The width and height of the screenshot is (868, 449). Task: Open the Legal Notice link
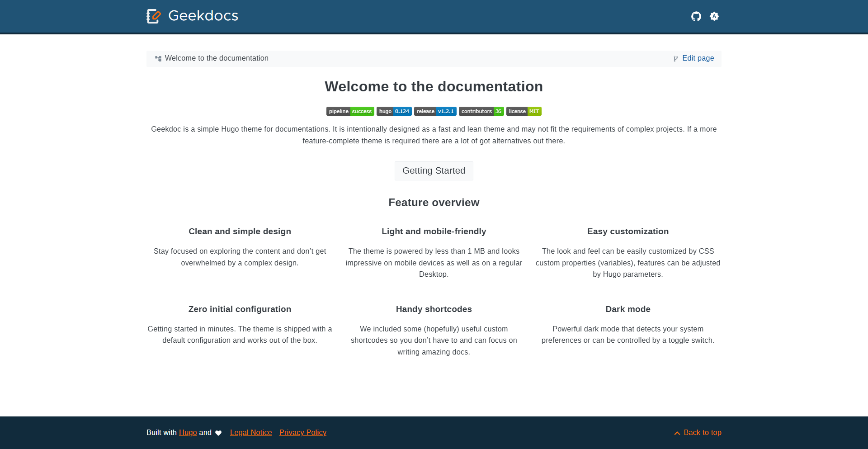click(x=251, y=433)
